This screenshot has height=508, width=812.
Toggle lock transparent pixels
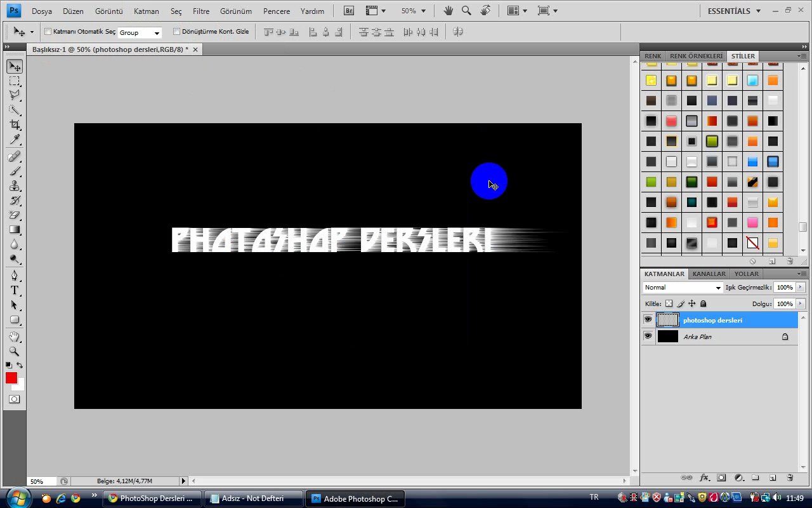coord(669,304)
